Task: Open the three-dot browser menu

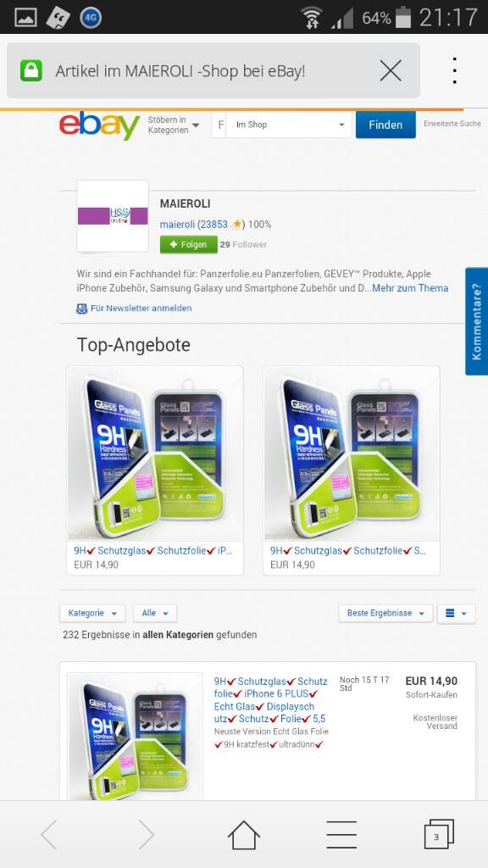Action: tap(454, 71)
